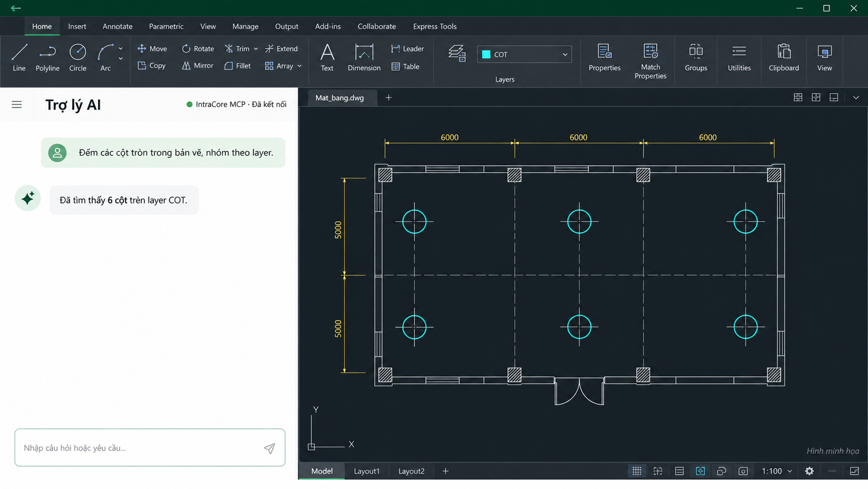
Task: Click the Extend command
Action: click(281, 48)
